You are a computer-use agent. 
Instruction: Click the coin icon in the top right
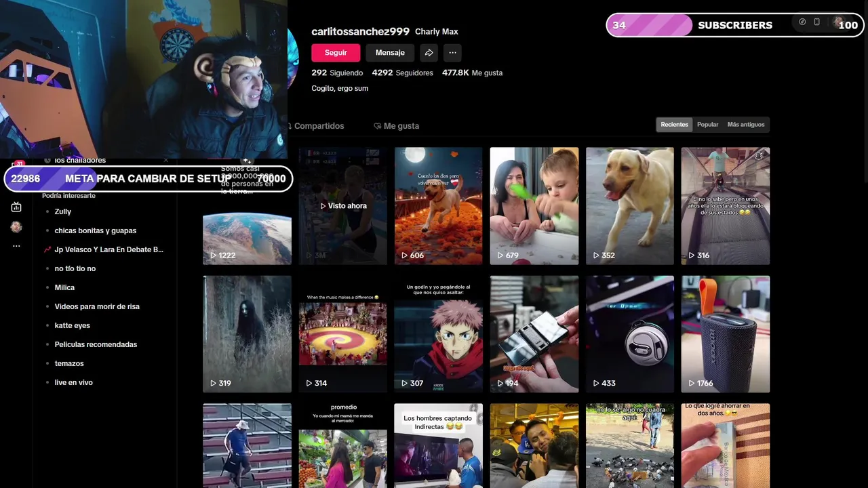coord(802,22)
